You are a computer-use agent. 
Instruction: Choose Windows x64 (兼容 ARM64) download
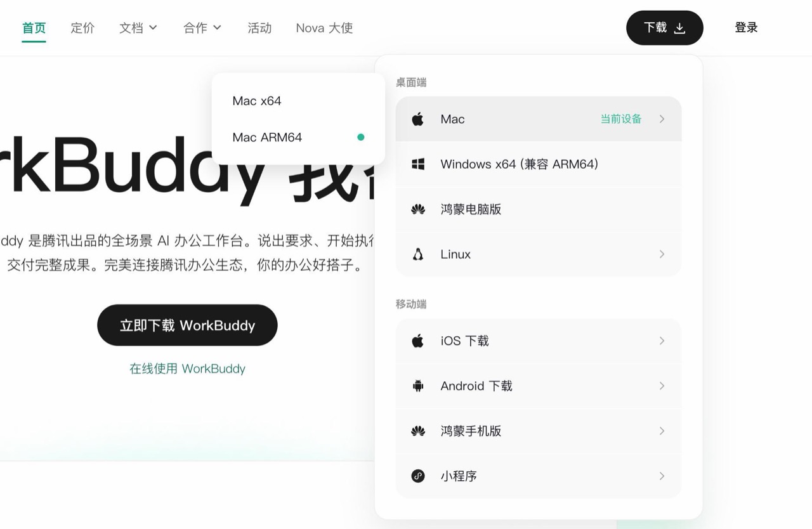[539, 164]
